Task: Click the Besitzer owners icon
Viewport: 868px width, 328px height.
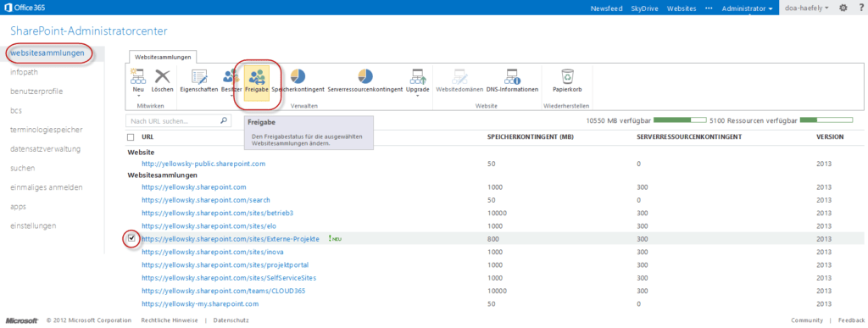Action: tap(231, 76)
